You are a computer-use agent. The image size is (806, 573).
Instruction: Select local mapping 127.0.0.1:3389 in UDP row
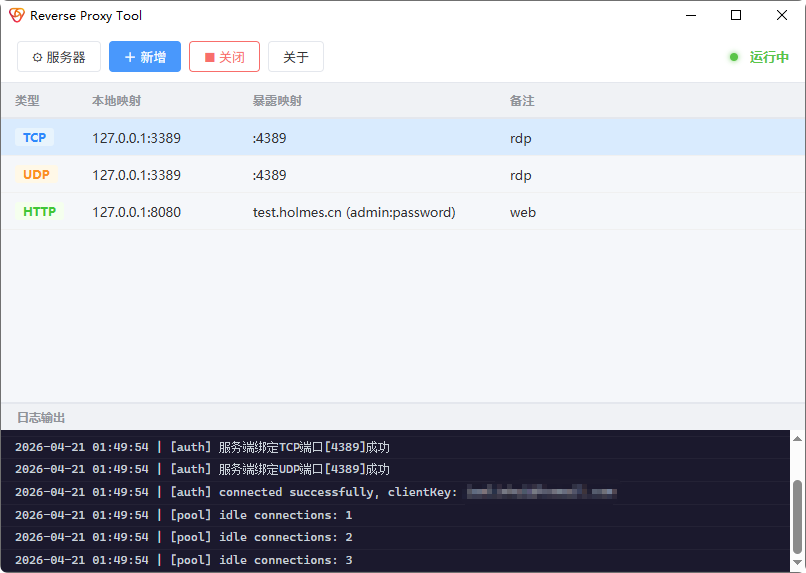136,175
